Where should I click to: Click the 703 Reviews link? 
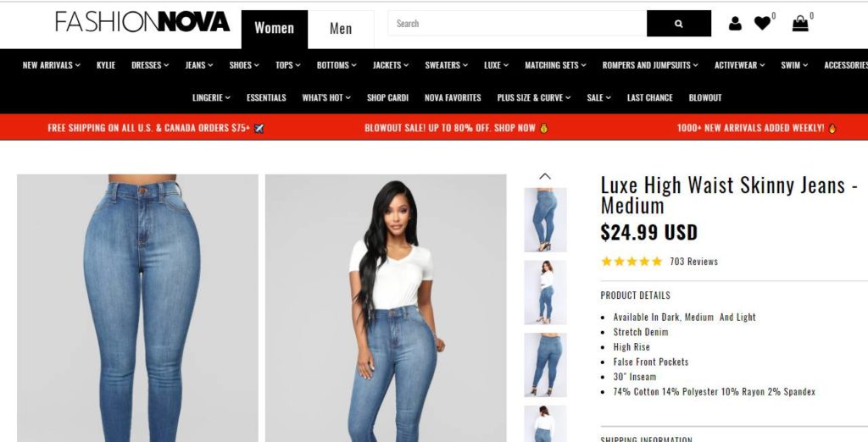pyautogui.click(x=693, y=262)
